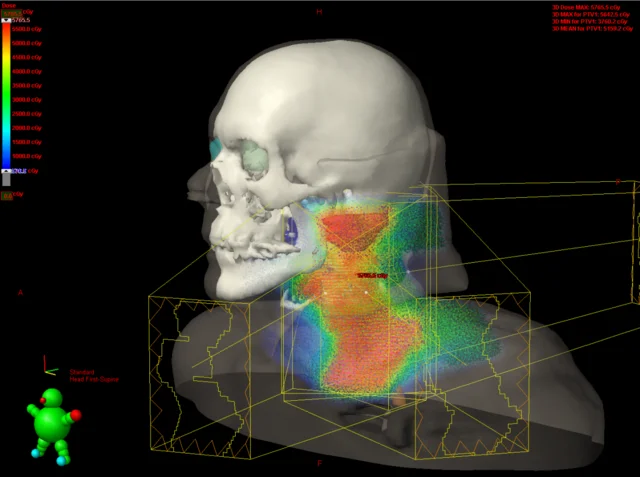Select the 5000.0 cGy scale label
The width and height of the screenshot is (640, 477).
[27, 43]
